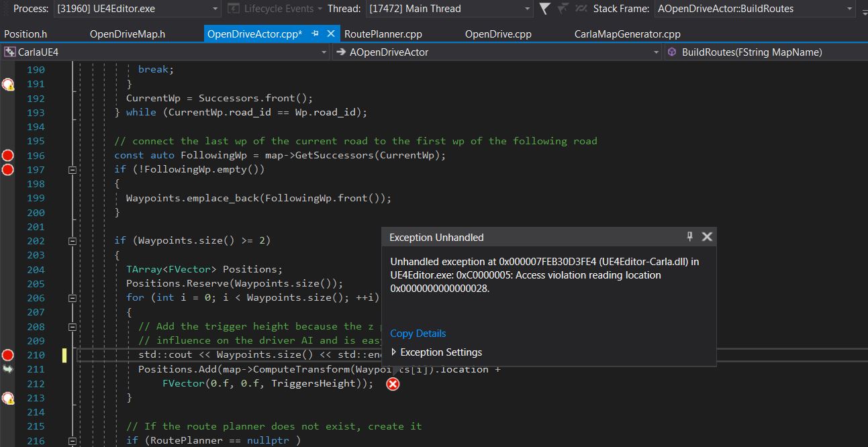The height and width of the screenshot is (447, 868).
Task: Pin the Exception Unhandled popup
Action: tap(689, 236)
